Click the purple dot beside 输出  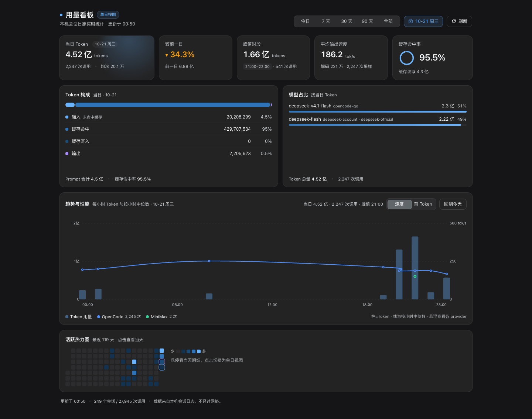[x=67, y=154]
